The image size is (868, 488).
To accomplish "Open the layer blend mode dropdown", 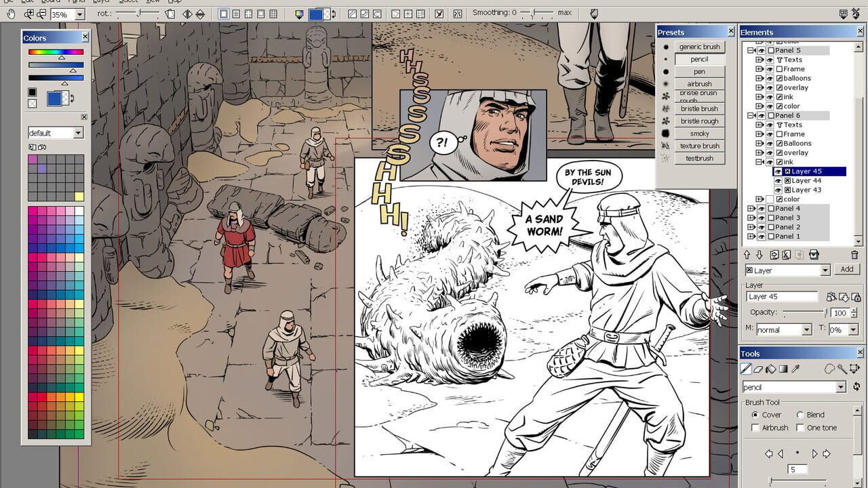I will coord(806,330).
